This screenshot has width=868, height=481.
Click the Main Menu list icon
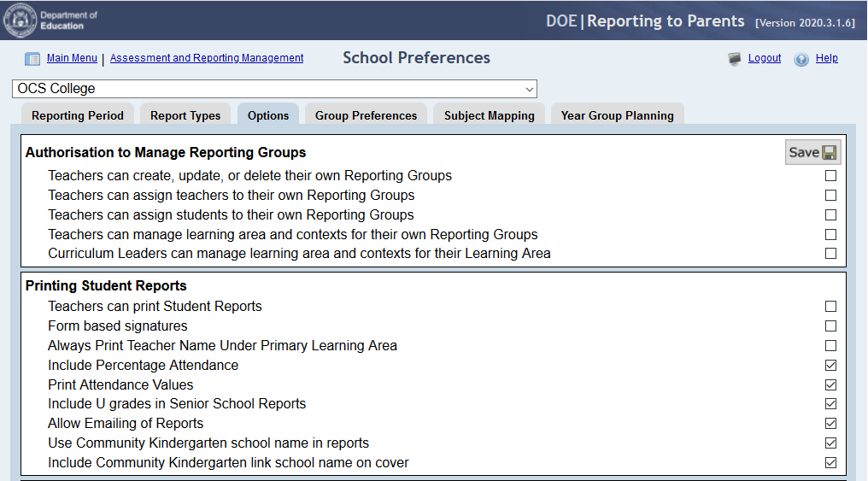(x=32, y=59)
